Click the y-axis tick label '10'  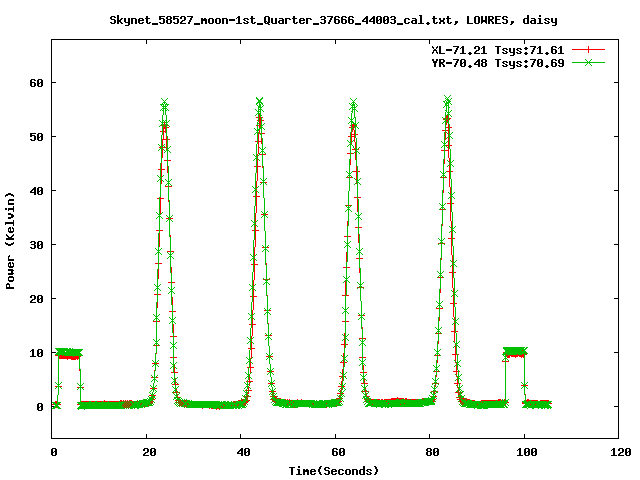click(x=36, y=353)
